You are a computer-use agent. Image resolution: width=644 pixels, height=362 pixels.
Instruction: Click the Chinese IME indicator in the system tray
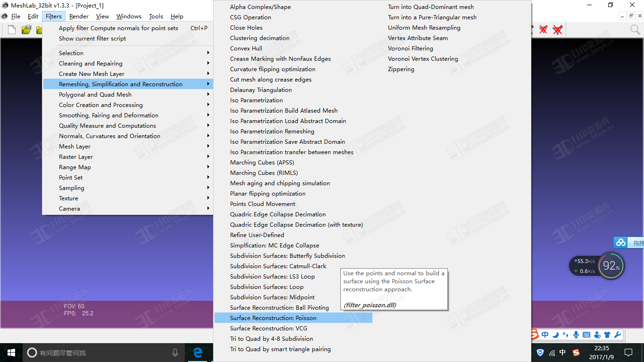563,353
